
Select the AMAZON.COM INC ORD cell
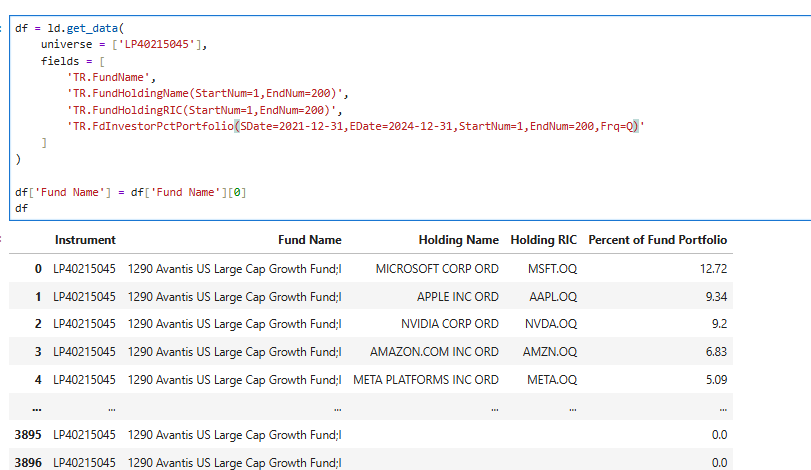point(434,352)
